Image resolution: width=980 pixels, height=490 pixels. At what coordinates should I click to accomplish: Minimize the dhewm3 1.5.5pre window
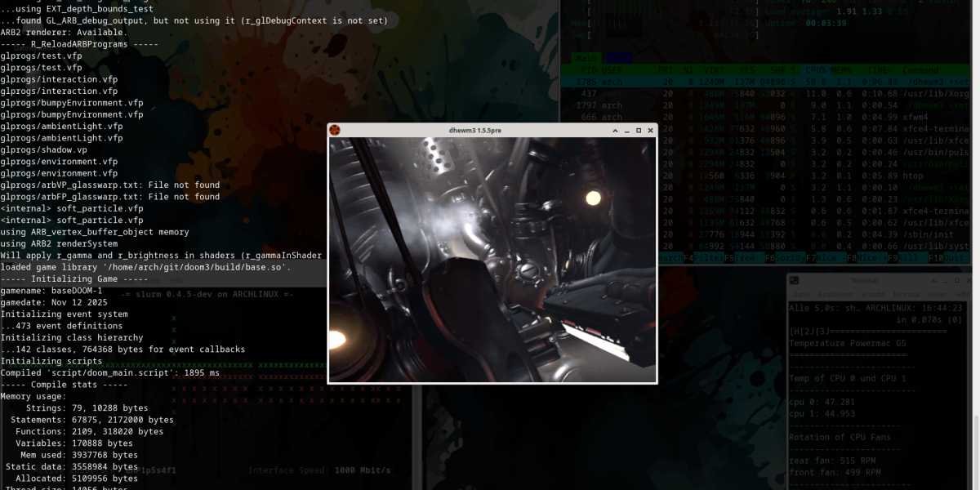[x=627, y=130]
